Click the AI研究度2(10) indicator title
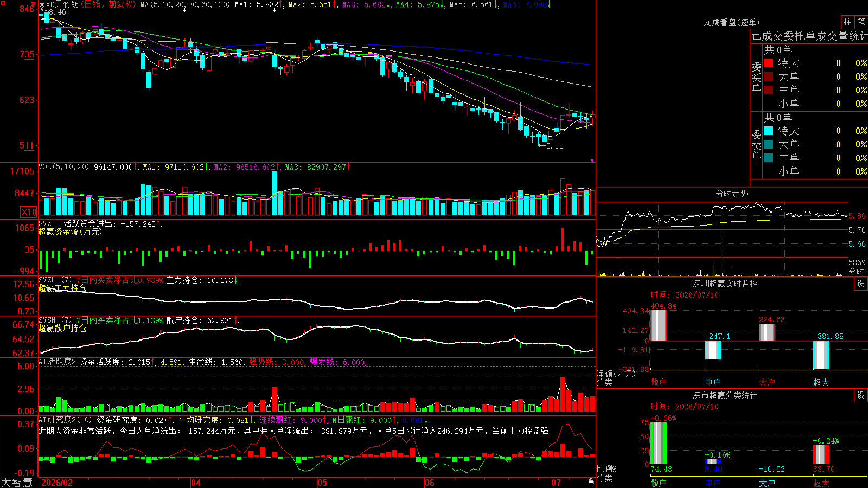The image size is (868, 488). click(66, 420)
